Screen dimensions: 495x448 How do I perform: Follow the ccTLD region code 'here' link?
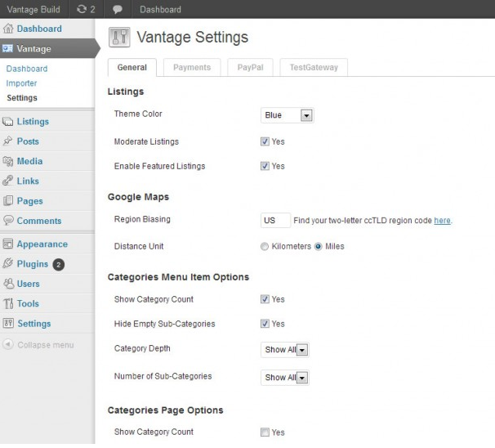coord(442,221)
